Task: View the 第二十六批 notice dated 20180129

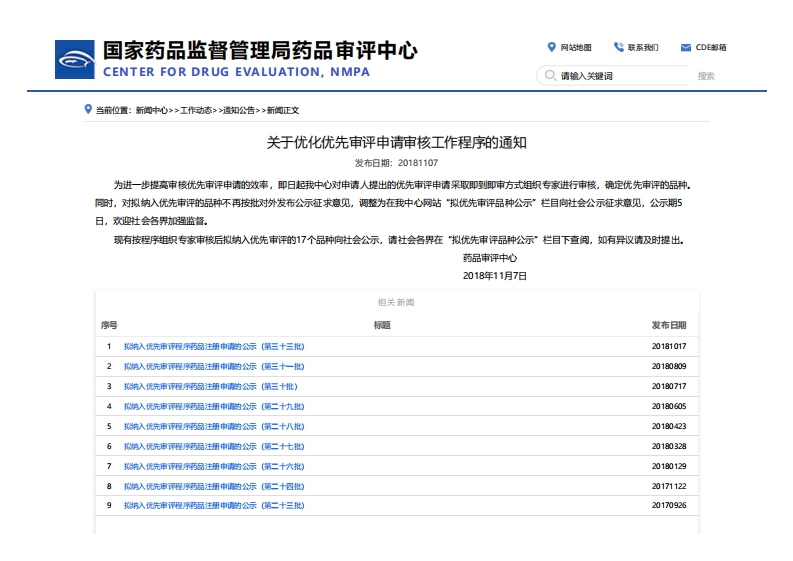Action: (214, 466)
